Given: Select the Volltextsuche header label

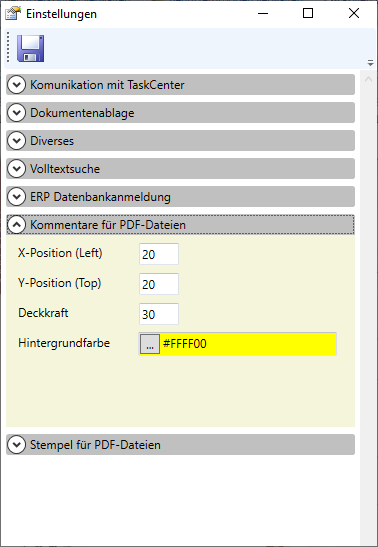Looking at the screenshot, I should coord(65,169).
